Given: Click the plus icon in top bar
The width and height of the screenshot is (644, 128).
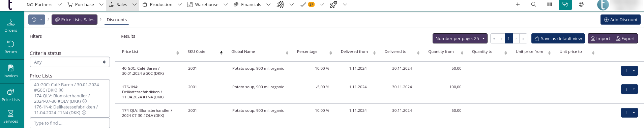Looking at the screenshot, I should coord(518,5).
